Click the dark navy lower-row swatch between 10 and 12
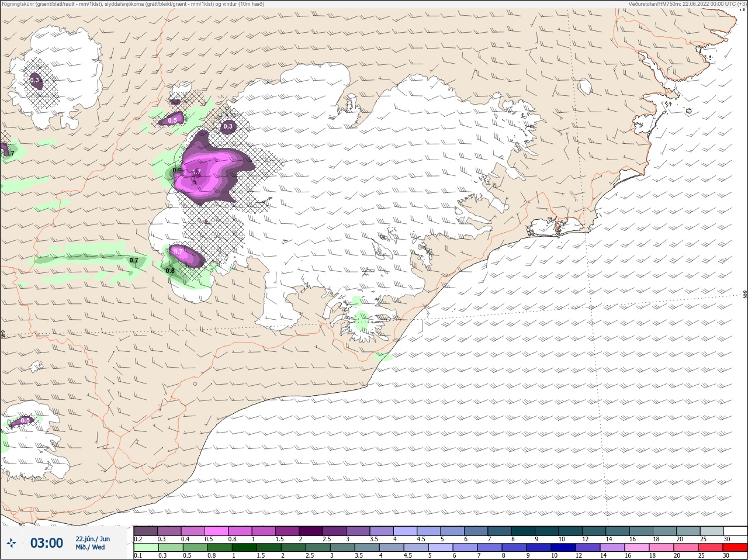The height and width of the screenshot is (560, 748). coord(565,548)
